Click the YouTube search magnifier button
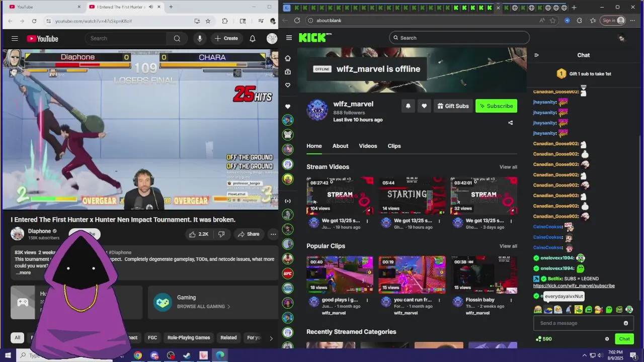The height and width of the screenshot is (362, 644). click(177, 38)
